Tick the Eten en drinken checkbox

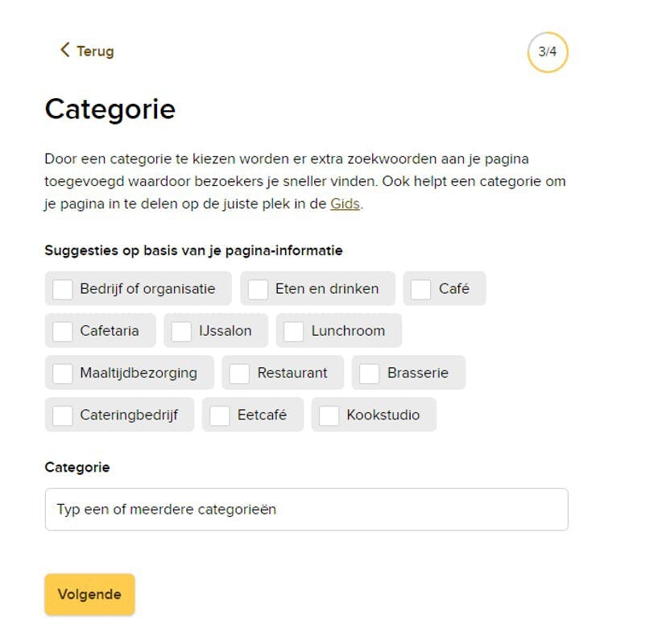point(258,289)
